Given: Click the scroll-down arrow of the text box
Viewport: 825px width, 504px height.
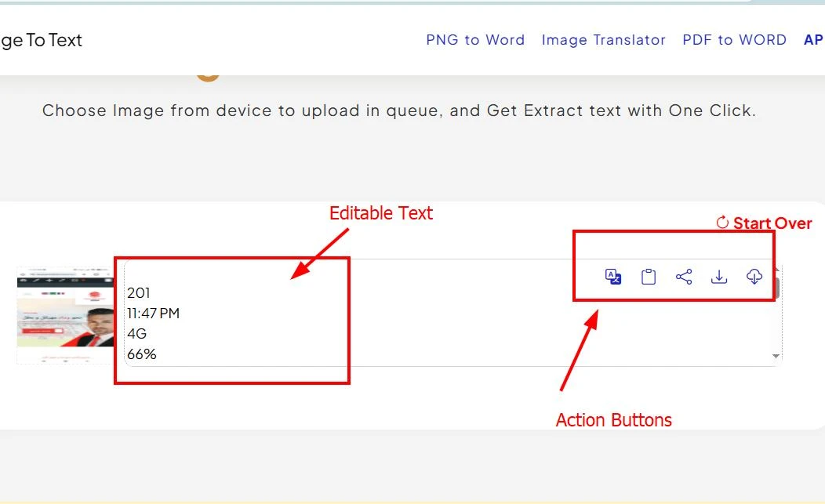Looking at the screenshot, I should [x=776, y=356].
